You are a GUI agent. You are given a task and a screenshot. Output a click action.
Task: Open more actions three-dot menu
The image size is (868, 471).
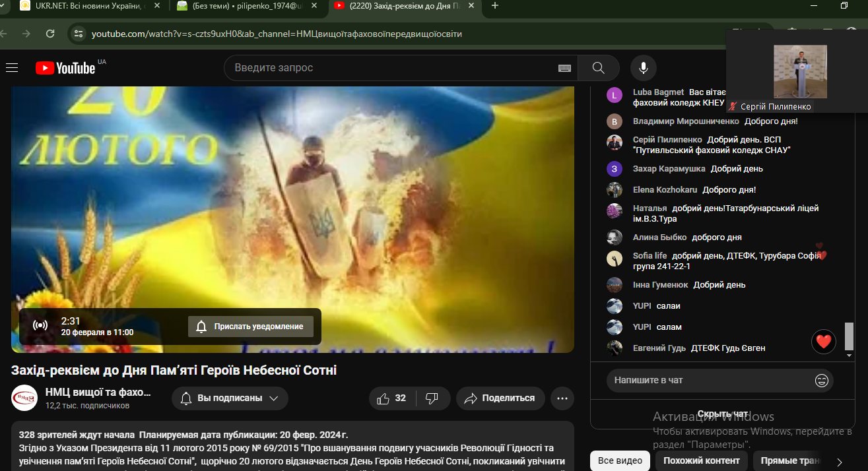tap(562, 398)
